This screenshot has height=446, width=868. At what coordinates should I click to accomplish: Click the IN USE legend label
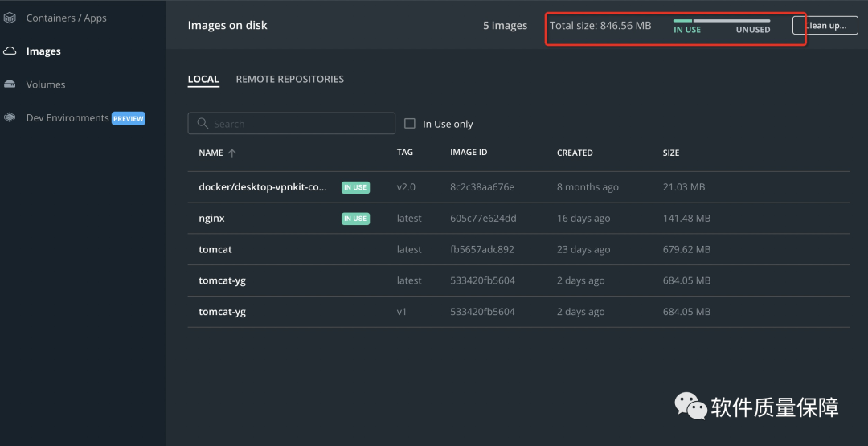pyautogui.click(x=687, y=30)
